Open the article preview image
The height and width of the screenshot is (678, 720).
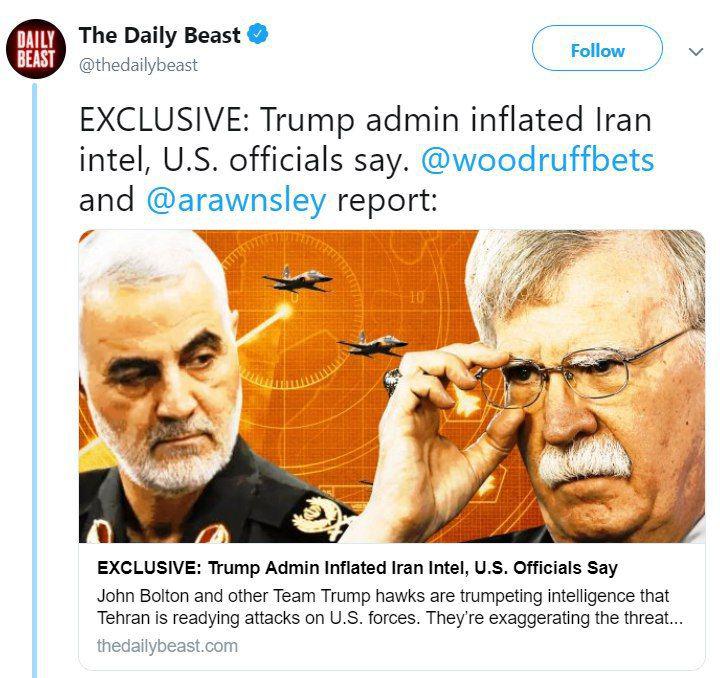(392, 386)
